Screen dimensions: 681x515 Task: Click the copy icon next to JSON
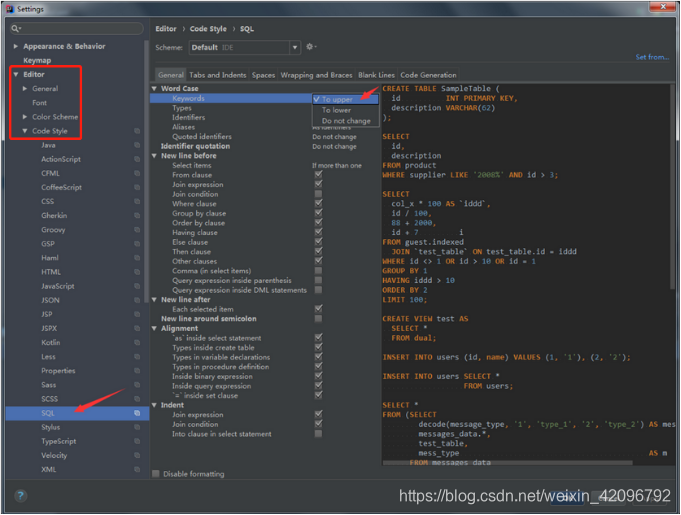point(137,300)
